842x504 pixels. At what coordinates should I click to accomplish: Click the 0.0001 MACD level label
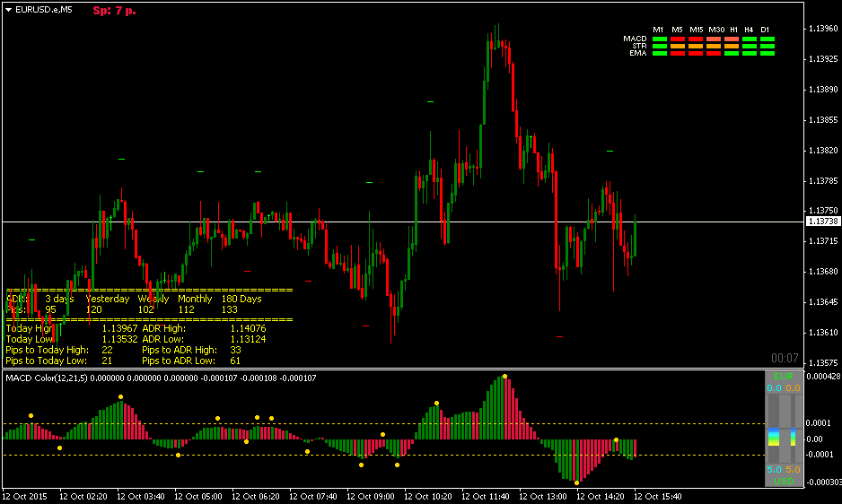(x=817, y=423)
